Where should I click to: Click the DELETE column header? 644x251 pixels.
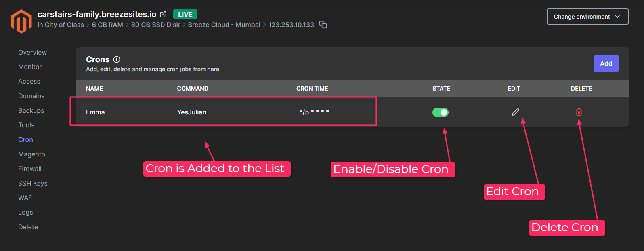[x=581, y=89]
